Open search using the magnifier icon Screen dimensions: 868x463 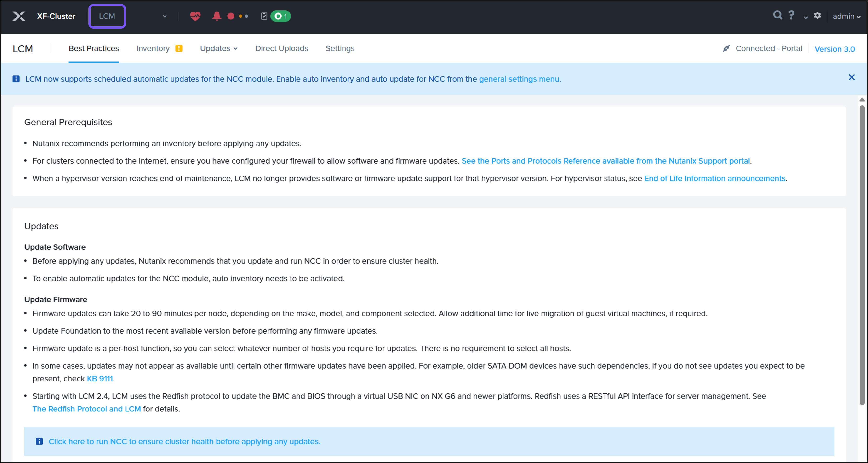pos(778,15)
